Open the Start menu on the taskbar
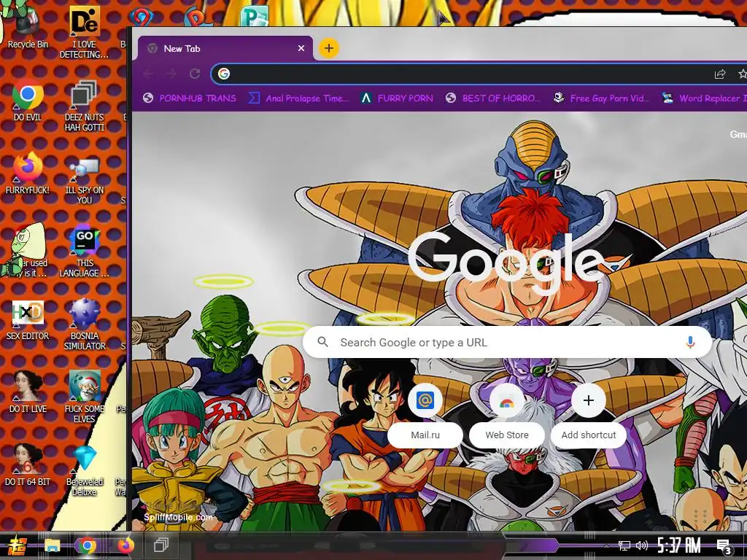 16,545
